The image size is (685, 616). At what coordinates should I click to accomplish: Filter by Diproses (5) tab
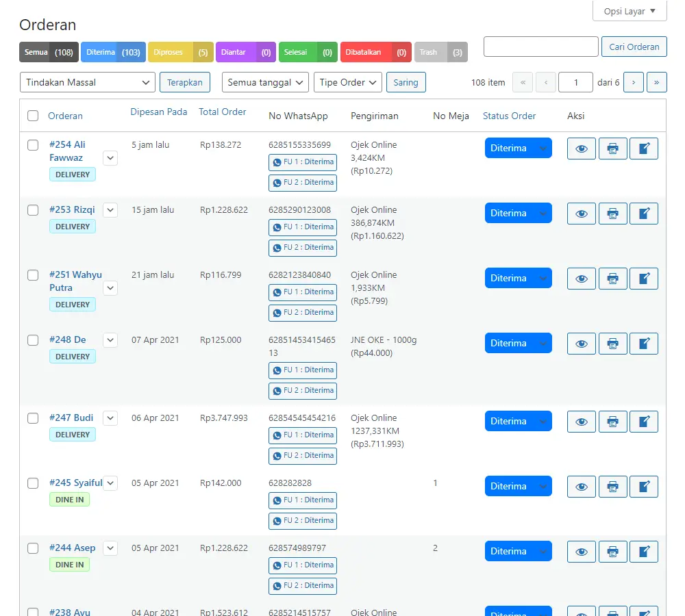point(181,52)
